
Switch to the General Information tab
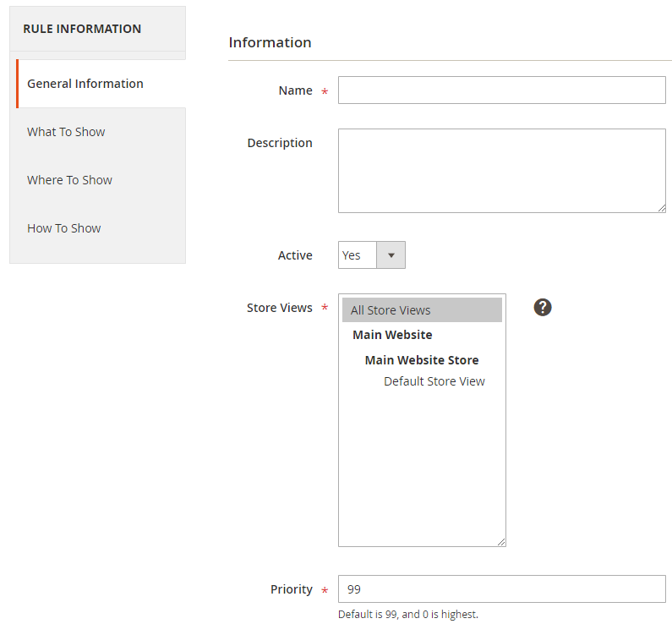(85, 84)
